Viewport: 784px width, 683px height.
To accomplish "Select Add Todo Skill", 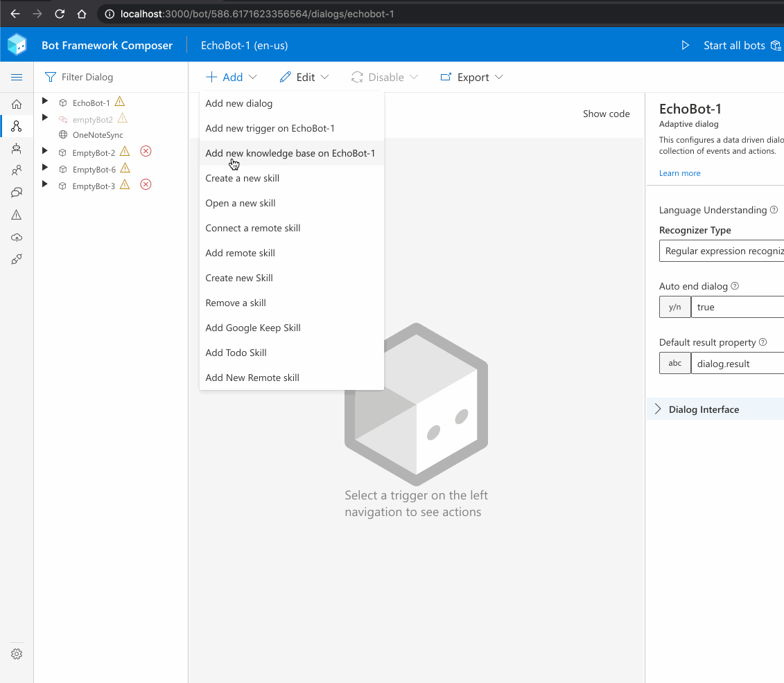I will (292, 353).
